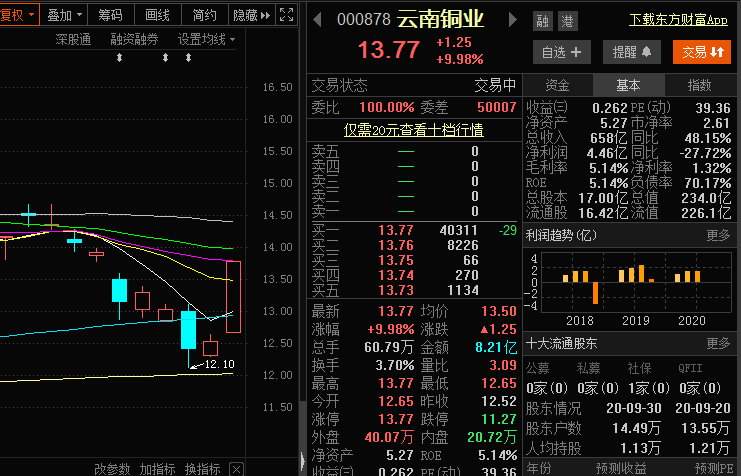Screen dimensions: 741x476
Task: Select the 社保 holder category
Action: pyautogui.click(x=639, y=368)
